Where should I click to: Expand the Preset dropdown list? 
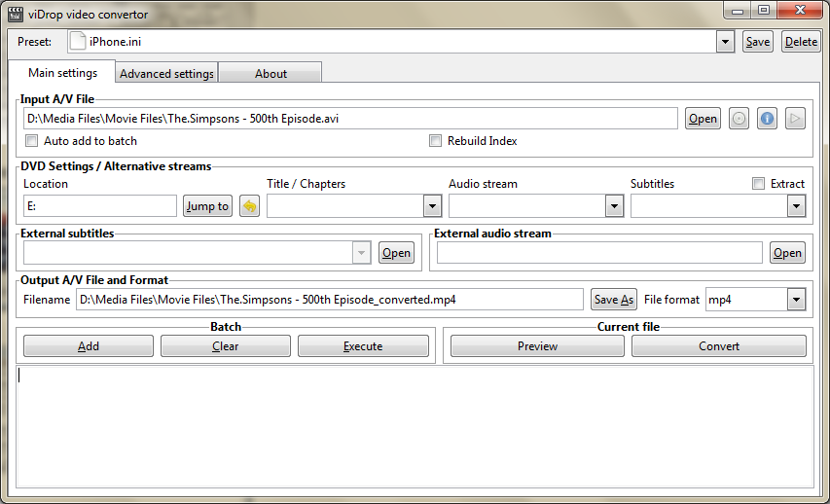coord(725,42)
